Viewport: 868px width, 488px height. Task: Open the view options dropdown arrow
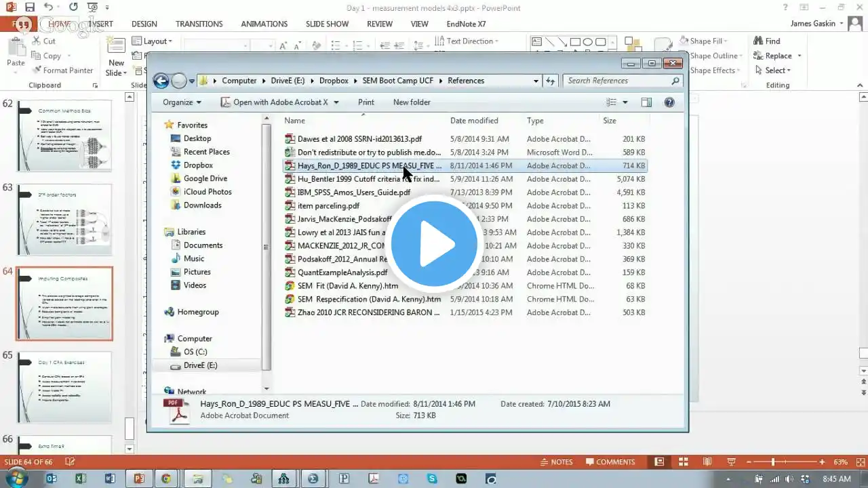pyautogui.click(x=625, y=102)
